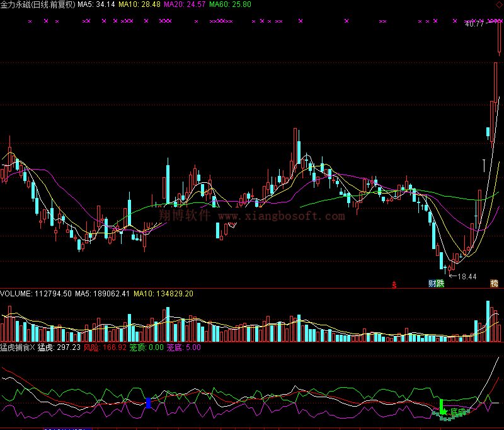
Task: Click the blue bar marker on indicator panel
Action: [148, 403]
